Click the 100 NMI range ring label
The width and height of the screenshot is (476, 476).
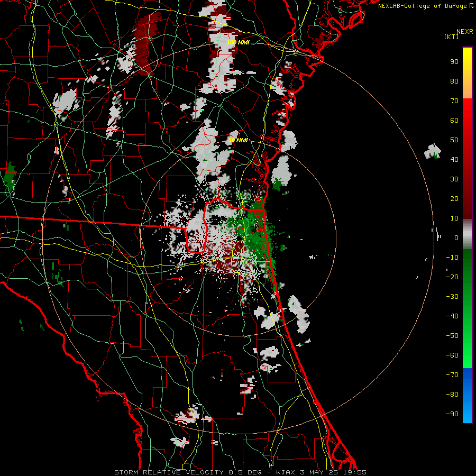point(238,42)
